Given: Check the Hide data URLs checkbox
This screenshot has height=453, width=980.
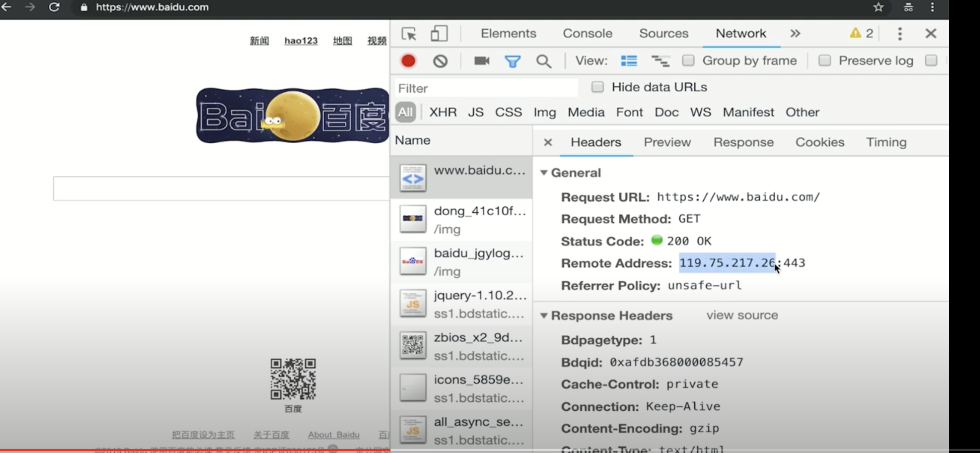Looking at the screenshot, I should click(x=597, y=87).
